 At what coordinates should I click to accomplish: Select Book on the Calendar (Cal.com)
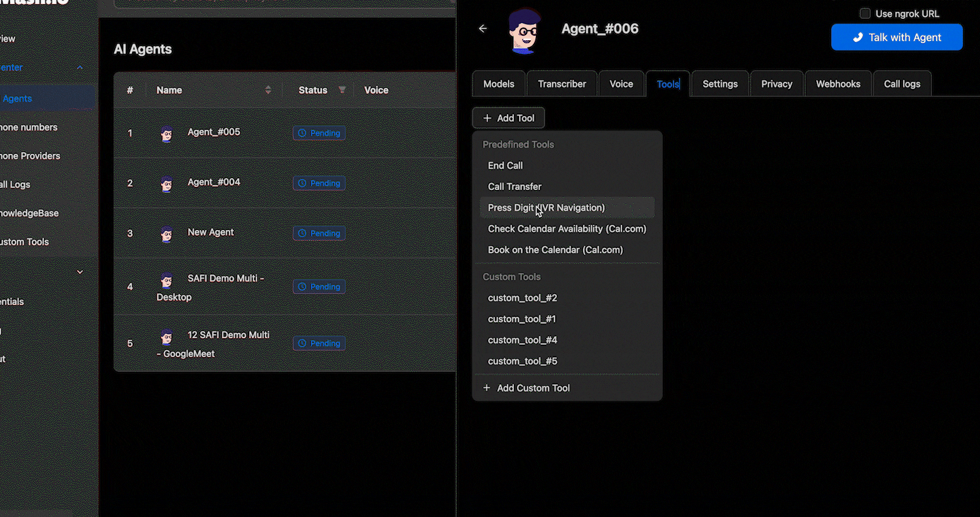[x=567, y=250]
